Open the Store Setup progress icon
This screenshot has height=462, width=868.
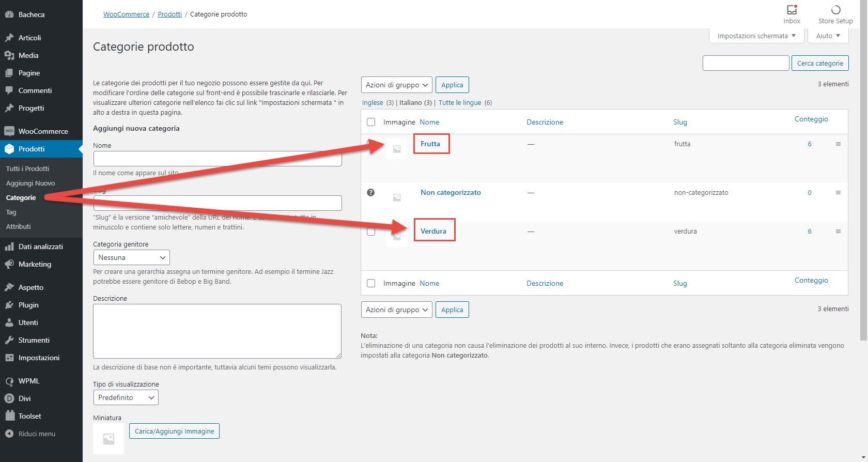pos(835,10)
